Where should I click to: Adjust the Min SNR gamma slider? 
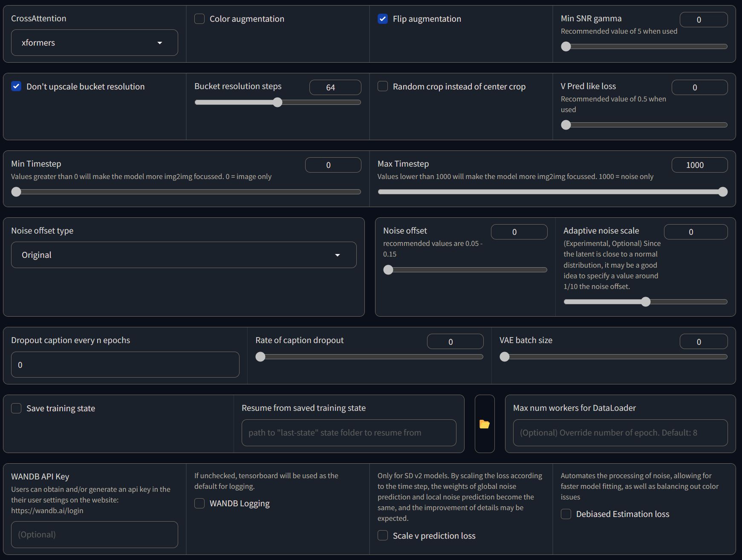click(644, 46)
